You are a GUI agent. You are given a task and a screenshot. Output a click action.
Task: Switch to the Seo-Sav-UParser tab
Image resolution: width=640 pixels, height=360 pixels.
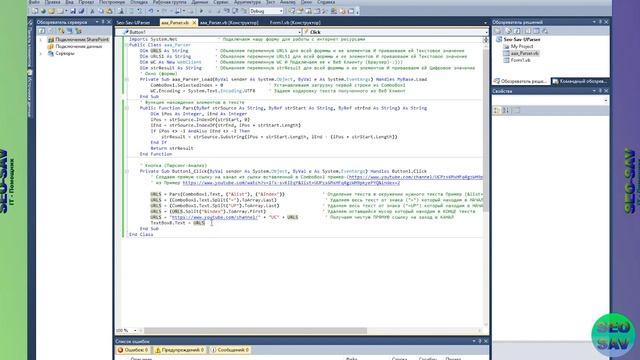133,22
